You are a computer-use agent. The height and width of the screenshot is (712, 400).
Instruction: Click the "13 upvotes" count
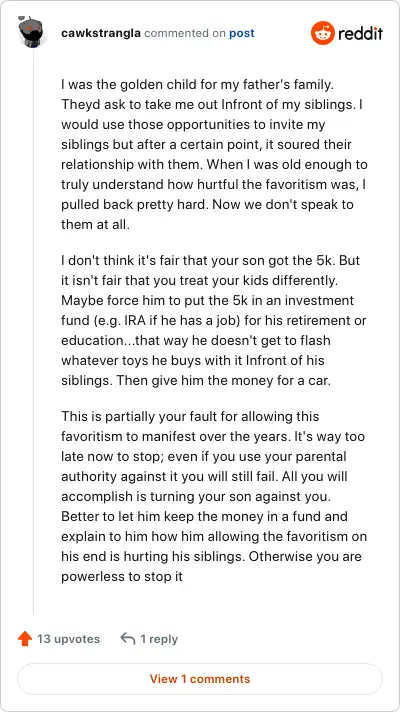[x=68, y=639]
